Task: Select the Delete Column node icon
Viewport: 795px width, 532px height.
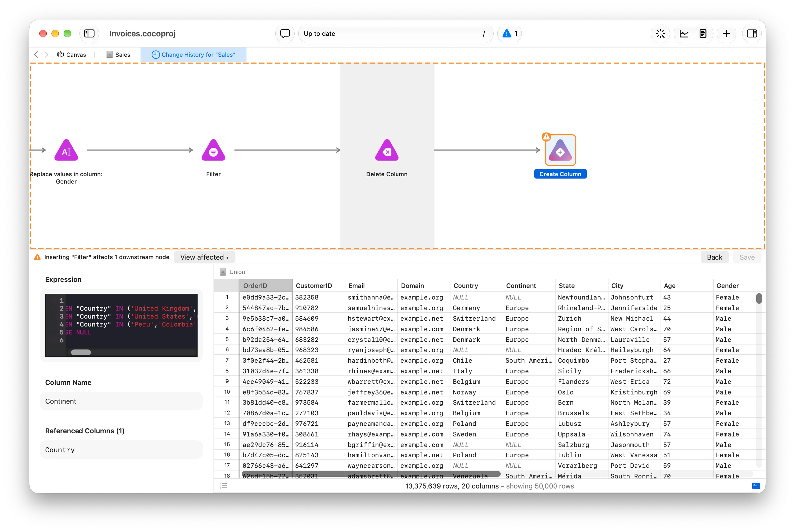Action: point(387,150)
